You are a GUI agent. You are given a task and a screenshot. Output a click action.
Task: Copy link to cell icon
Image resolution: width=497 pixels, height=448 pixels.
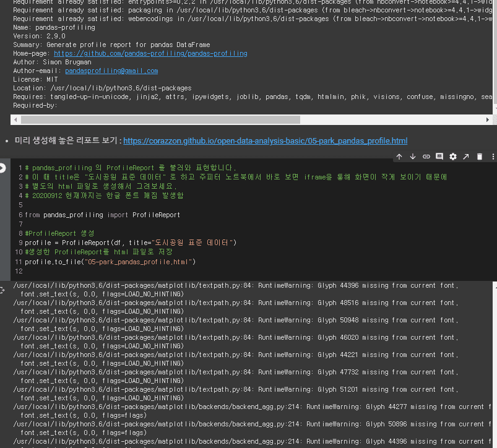pos(426,157)
